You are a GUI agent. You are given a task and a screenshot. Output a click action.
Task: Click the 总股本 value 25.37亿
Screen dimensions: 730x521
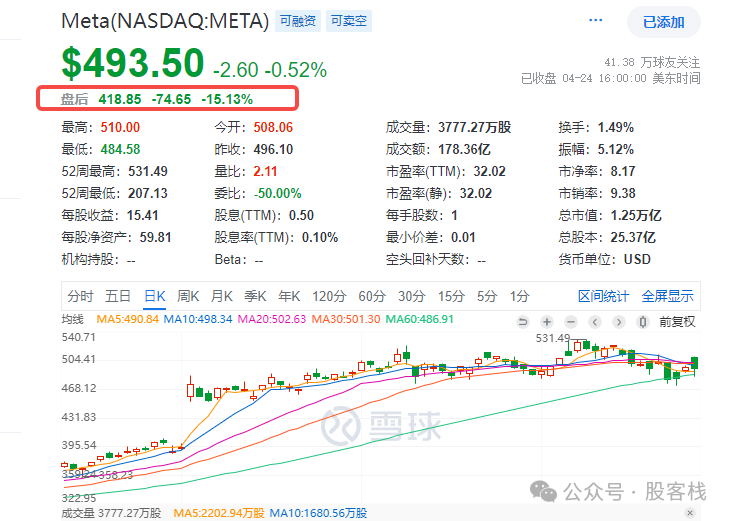point(633,237)
